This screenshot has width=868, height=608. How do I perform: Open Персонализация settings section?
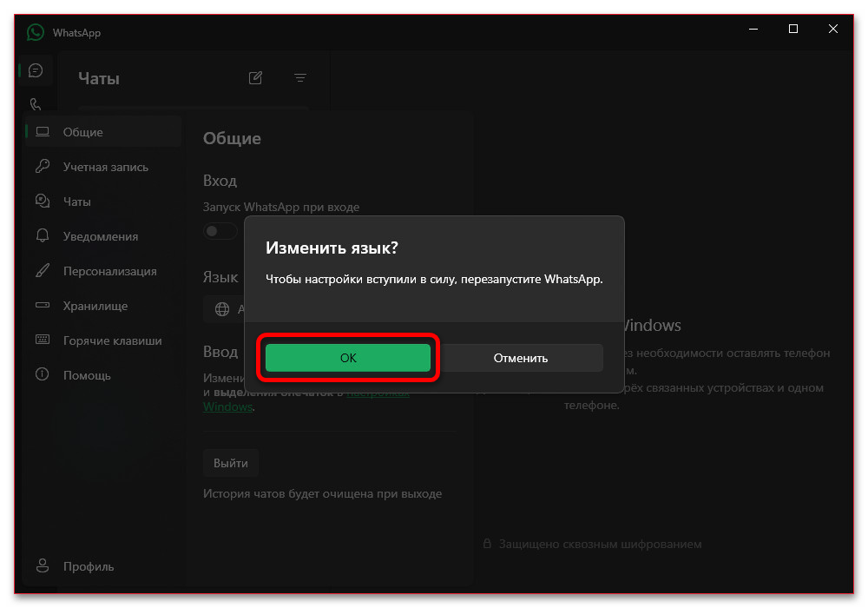(x=103, y=271)
